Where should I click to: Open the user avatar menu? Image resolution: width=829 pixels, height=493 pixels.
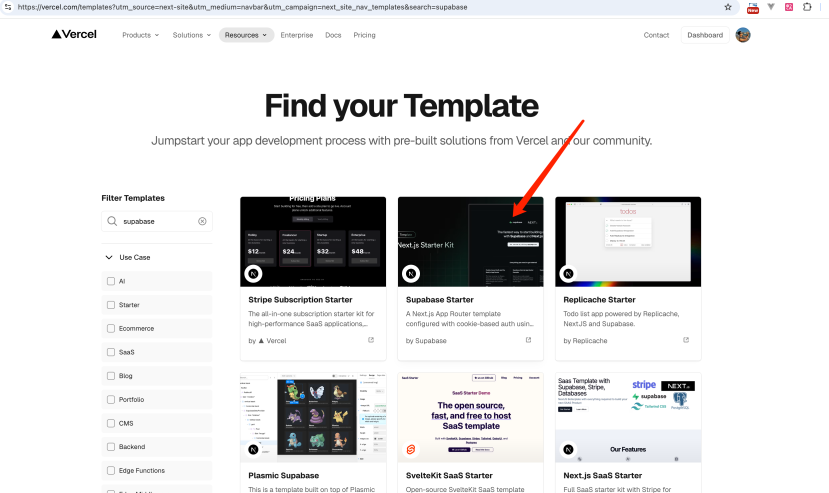pyautogui.click(x=743, y=35)
